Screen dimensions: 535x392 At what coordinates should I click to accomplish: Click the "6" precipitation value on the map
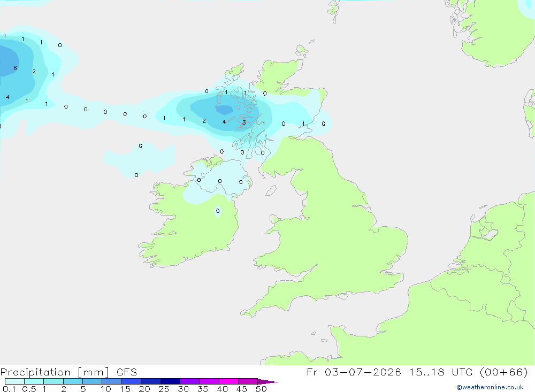15,68
